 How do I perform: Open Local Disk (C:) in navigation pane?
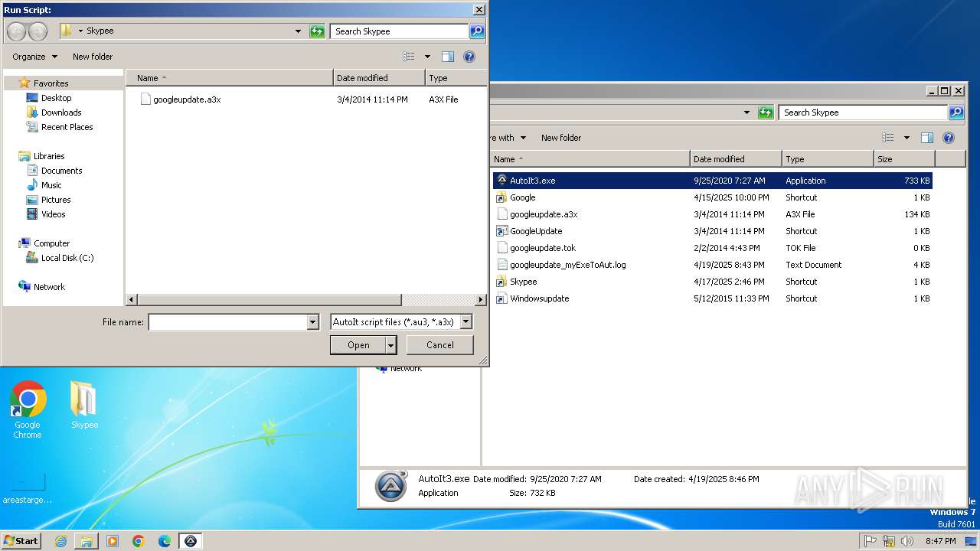[67, 258]
